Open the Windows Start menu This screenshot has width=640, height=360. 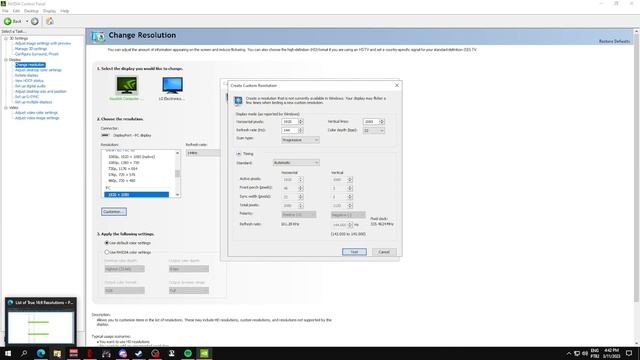point(8,353)
